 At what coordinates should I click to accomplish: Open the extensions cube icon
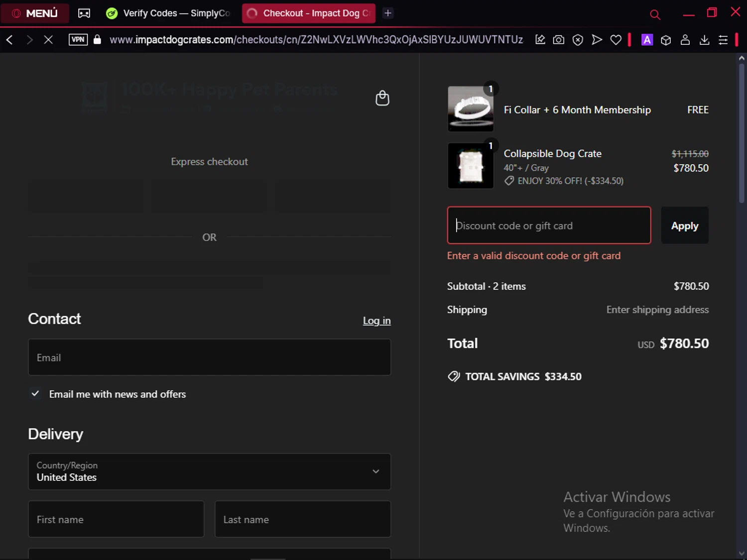pos(666,40)
